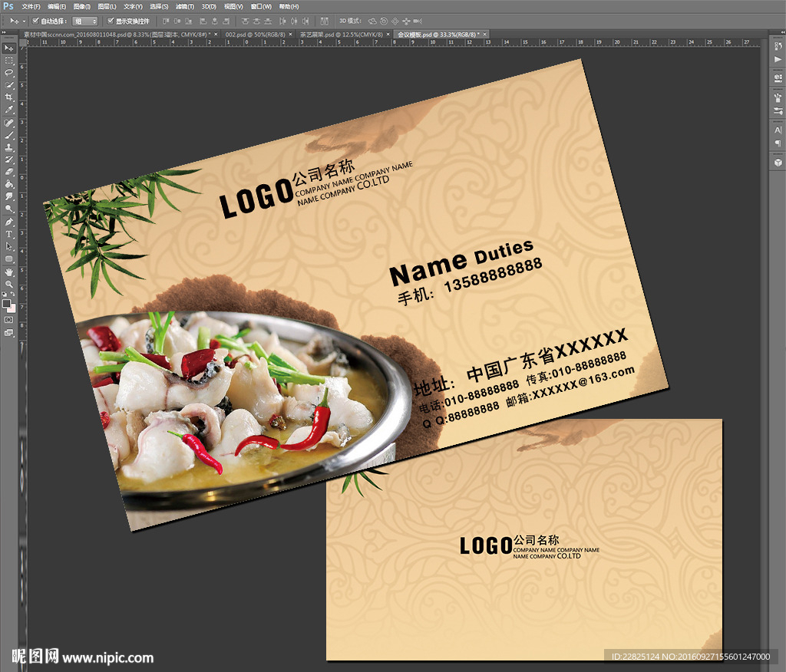The image size is (786, 672).
Task: Open the 选择(S) menu
Action: [x=159, y=6]
